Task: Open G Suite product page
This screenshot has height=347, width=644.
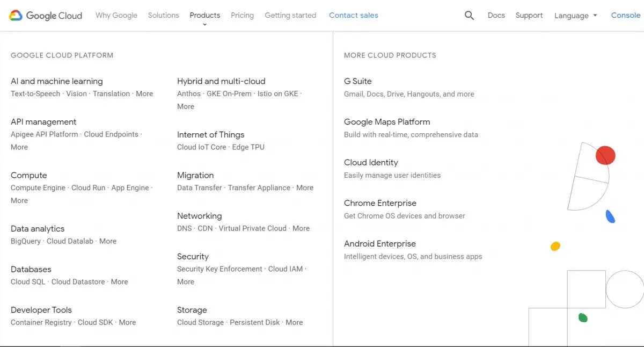Action: pyautogui.click(x=357, y=81)
